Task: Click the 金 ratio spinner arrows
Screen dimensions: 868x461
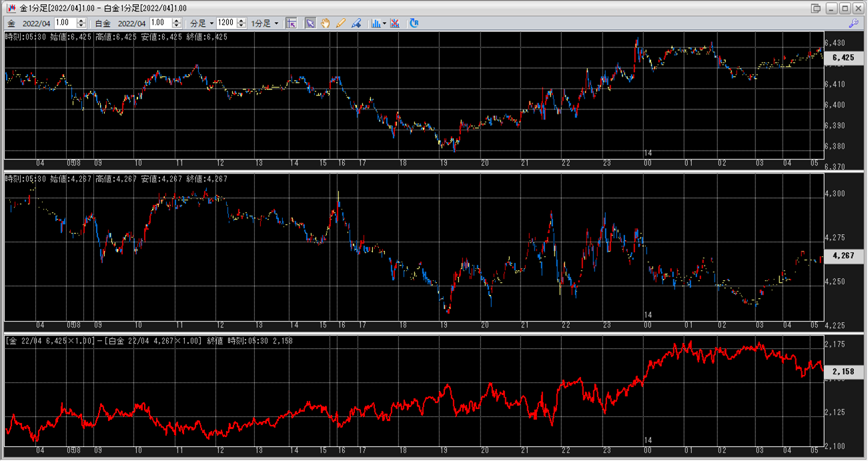Action: (x=81, y=23)
